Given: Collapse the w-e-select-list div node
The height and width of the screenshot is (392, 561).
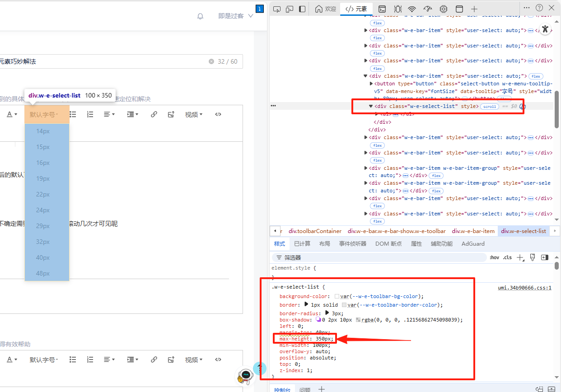Looking at the screenshot, I should (371, 106).
